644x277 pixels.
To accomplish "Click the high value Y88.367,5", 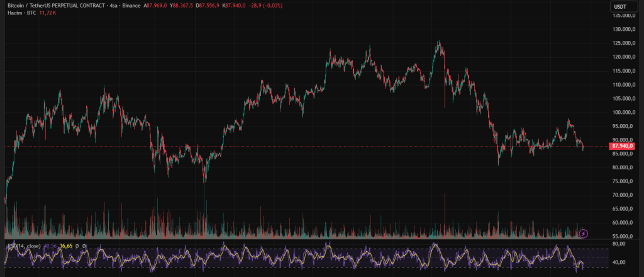I will [x=181, y=5].
